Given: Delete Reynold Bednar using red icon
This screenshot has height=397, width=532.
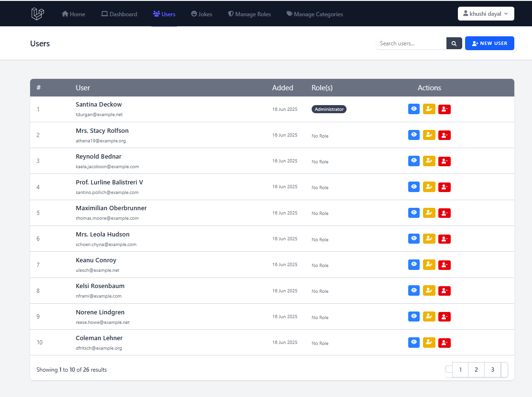Looking at the screenshot, I should pyautogui.click(x=445, y=161).
